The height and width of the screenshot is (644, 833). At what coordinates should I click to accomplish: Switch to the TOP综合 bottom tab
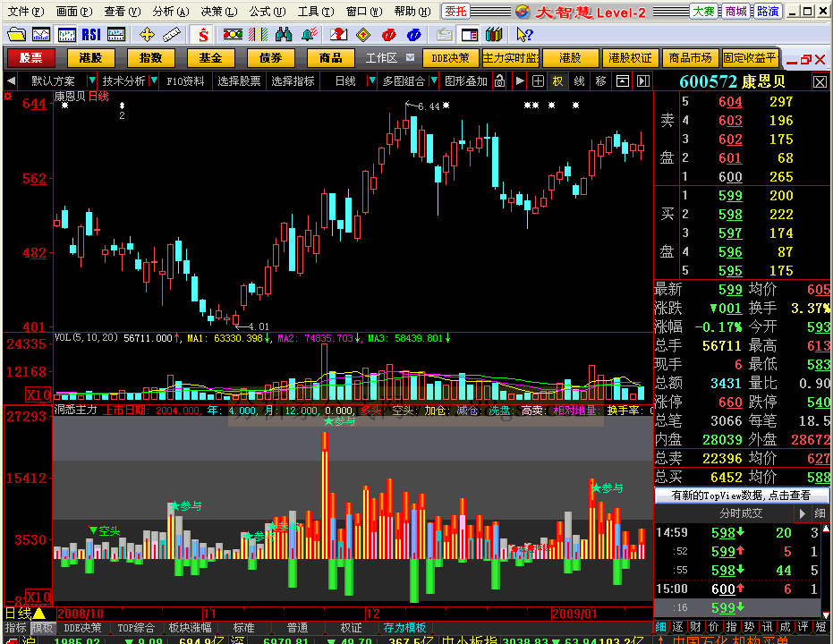tap(136, 628)
